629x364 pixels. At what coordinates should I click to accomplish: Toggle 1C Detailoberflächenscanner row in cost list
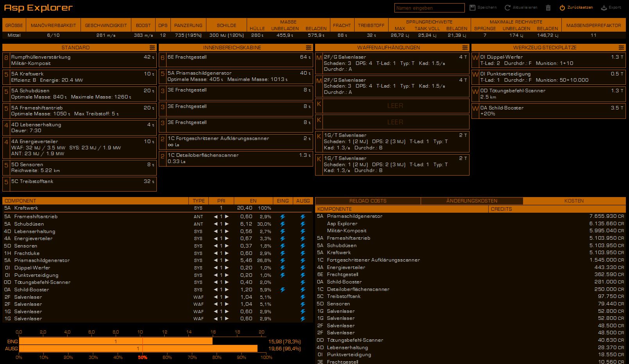click(470, 289)
